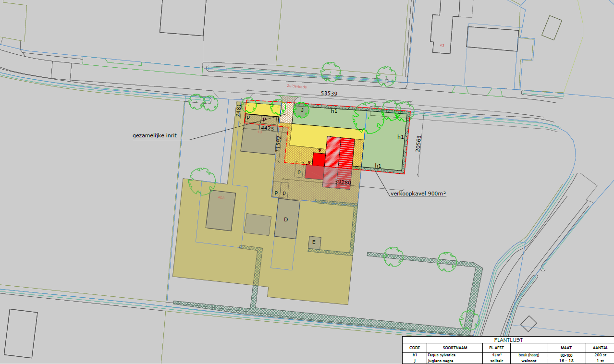Select the building labeled D

pos(287,219)
